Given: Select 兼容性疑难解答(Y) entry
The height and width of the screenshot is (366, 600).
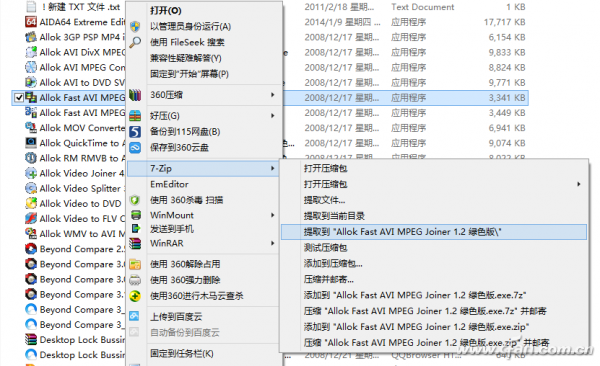Looking at the screenshot, I should pos(186,58).
